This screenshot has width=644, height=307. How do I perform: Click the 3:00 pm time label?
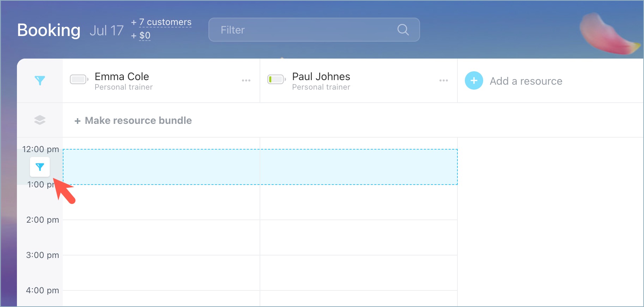[42, 255]
